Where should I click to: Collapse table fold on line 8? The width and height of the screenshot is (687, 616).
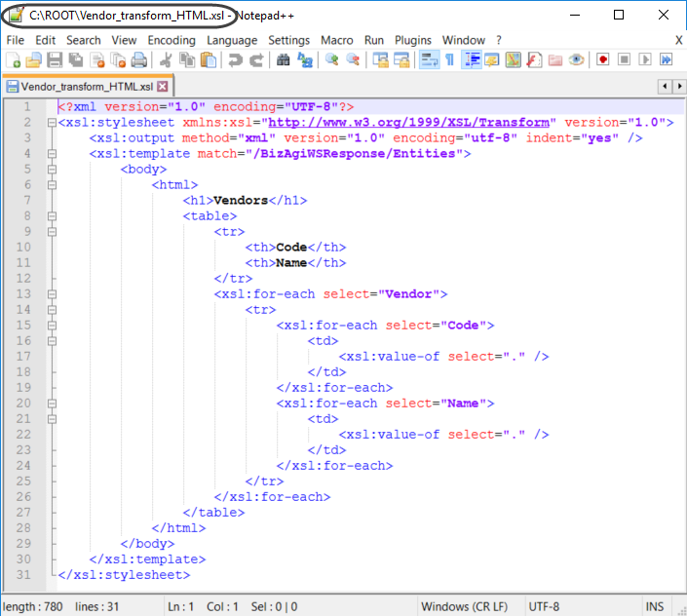pyautogui.click(x=52, y=216)
